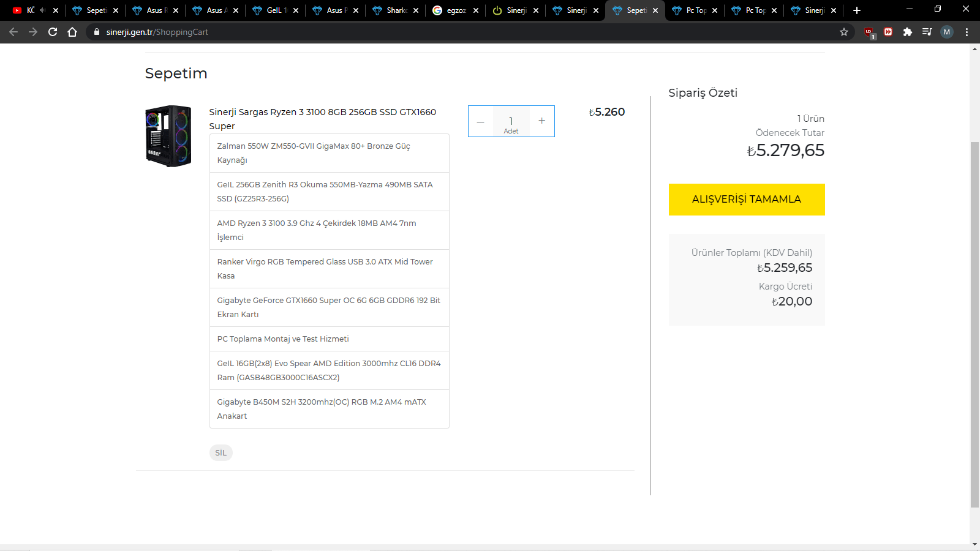Bookmark this page with the star icon

point(844,32)
